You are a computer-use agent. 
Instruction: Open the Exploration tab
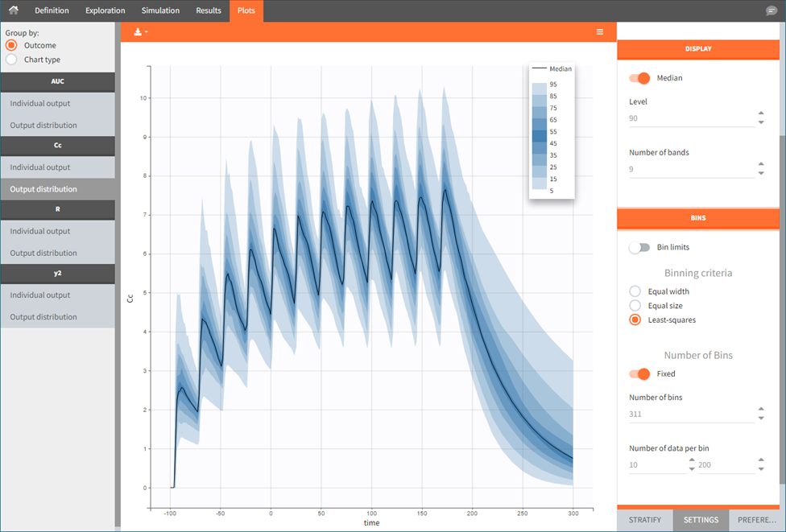105,10
